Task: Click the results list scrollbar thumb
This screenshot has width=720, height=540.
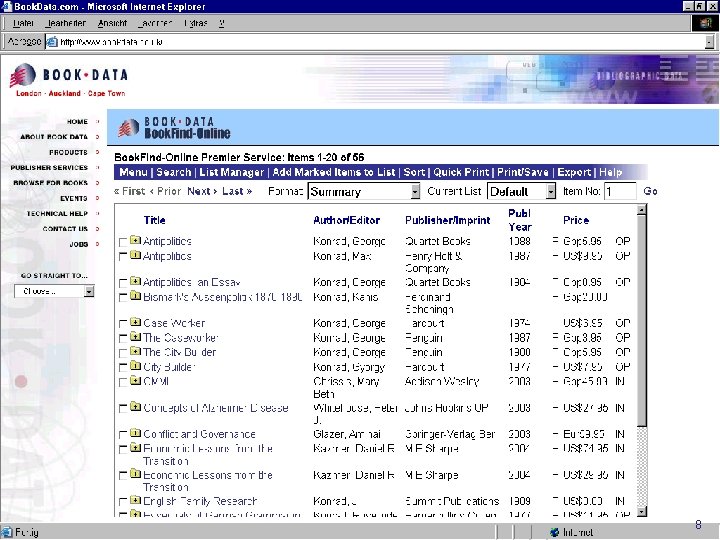Action: click(x=642, y=320)
